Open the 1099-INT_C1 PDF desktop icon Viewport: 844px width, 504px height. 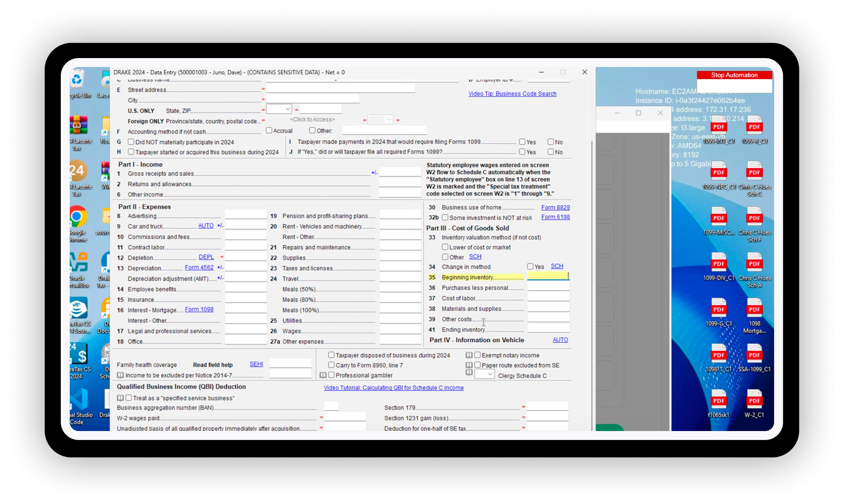pos(718,130)
